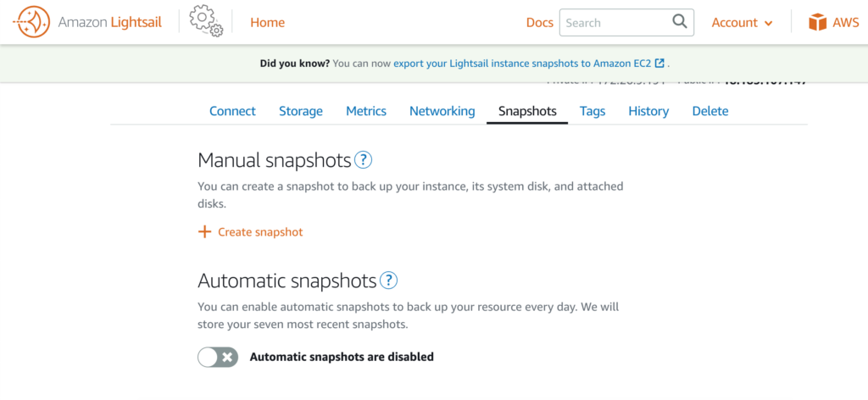The image size is (868, 400).
Task: Click the plus icon beside Create snapshot
Action: tap(205, 232)
